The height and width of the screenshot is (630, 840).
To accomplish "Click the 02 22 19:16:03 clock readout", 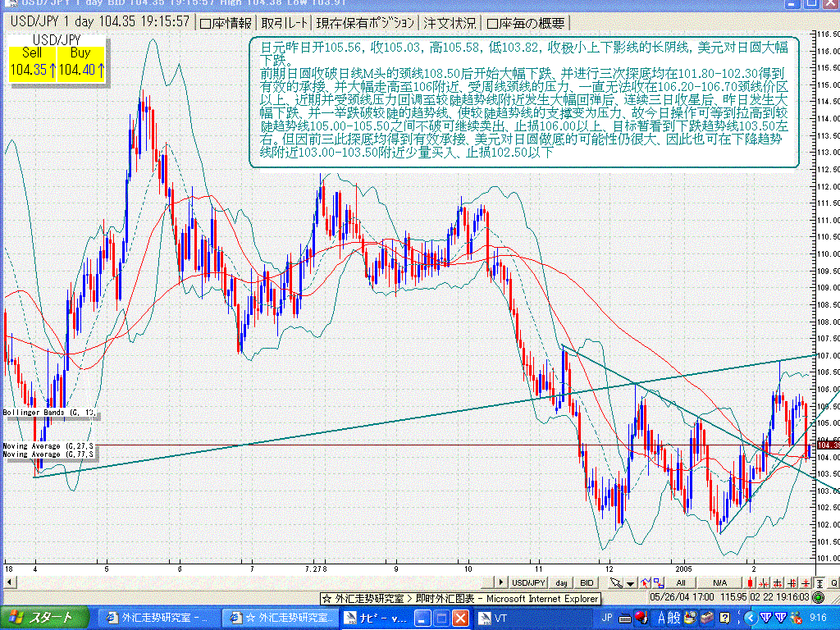I will (x=779, y=597).
